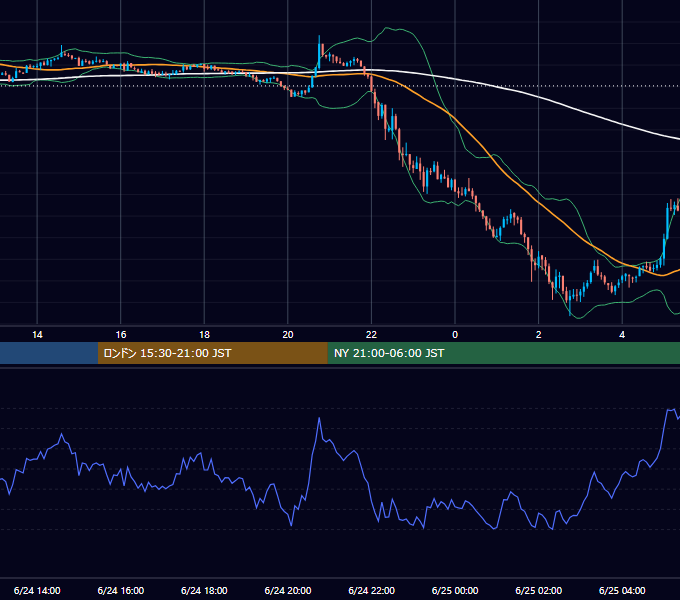
Task: Click the 0 hour axis label
Action: point(455,335)
